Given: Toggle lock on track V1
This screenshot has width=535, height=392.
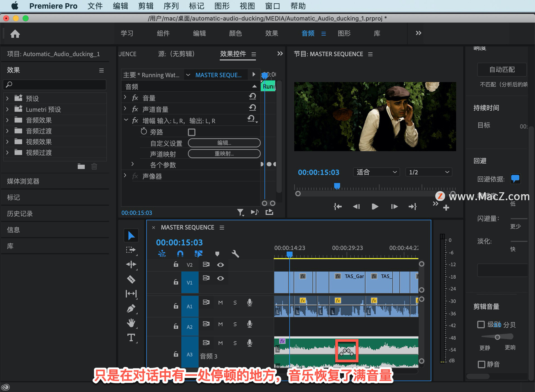Looking at the screenshot, I should [x=176, y=282].
